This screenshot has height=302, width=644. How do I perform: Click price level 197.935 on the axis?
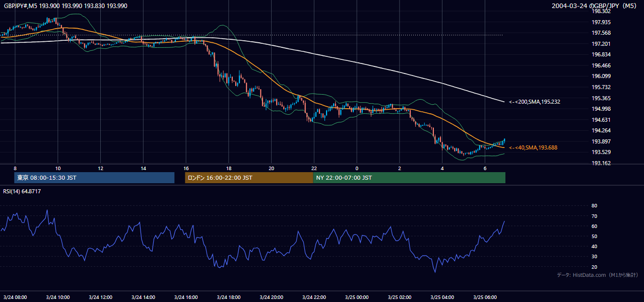click(601, 22)
